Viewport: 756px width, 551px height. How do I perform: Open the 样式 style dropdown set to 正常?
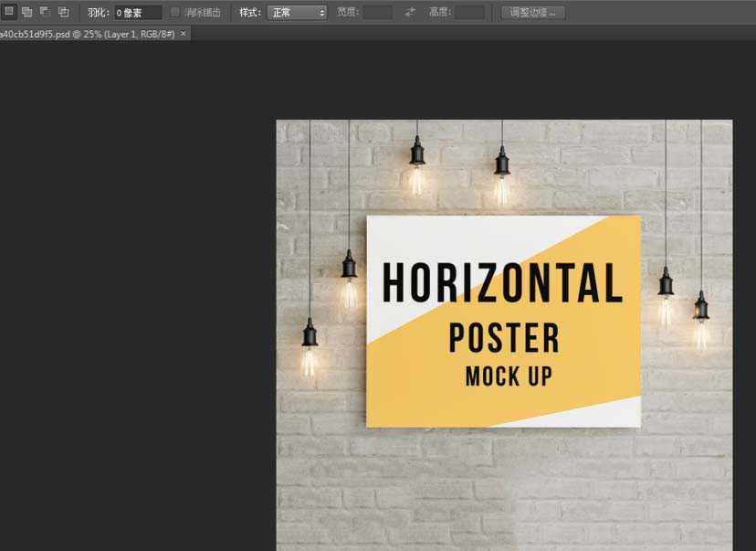coord(297,13)
